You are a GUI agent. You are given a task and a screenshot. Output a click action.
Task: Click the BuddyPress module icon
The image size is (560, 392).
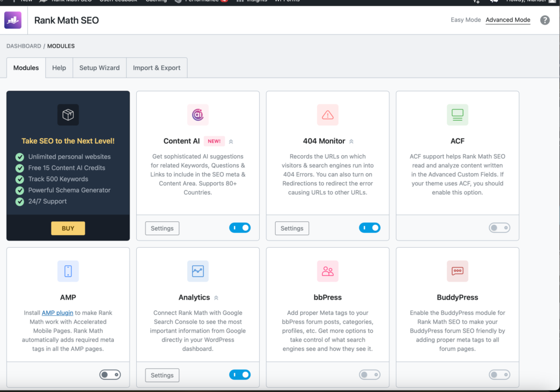(457, 271)
